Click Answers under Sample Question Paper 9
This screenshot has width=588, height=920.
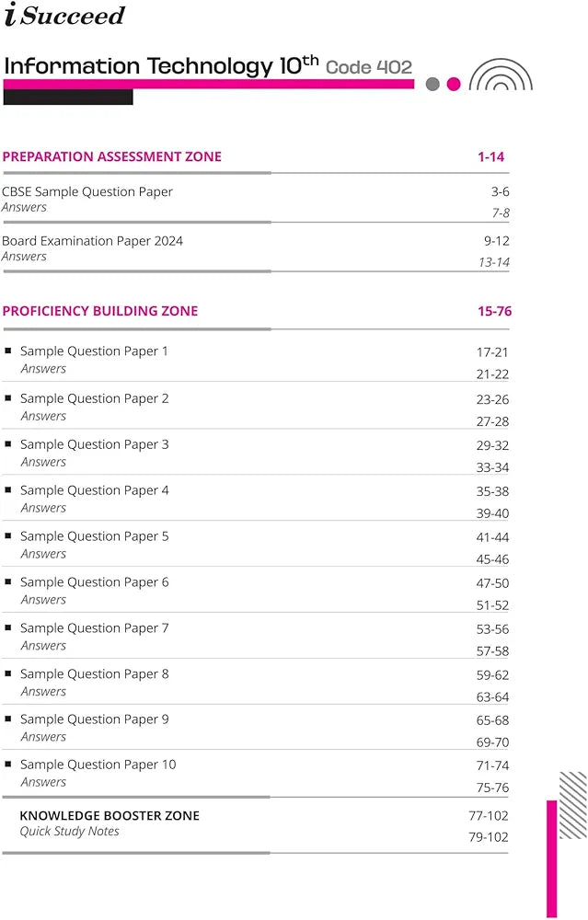(x=43, y=736)
